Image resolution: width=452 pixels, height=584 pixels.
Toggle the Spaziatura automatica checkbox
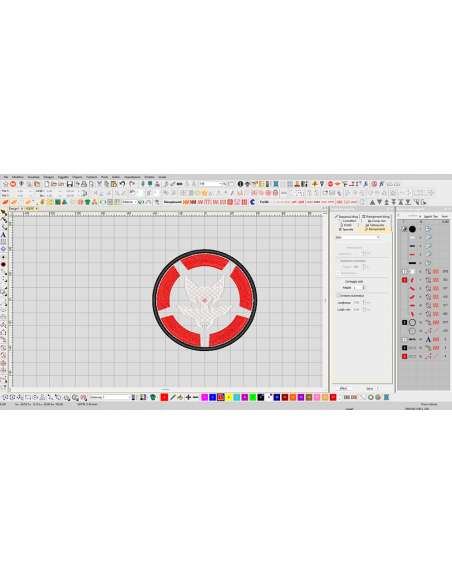coord(338,261)
